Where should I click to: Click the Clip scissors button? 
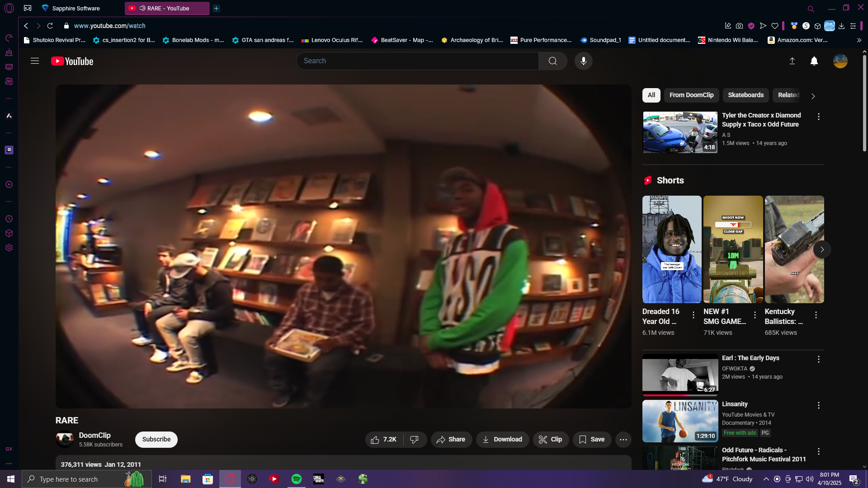click(550, 440)
